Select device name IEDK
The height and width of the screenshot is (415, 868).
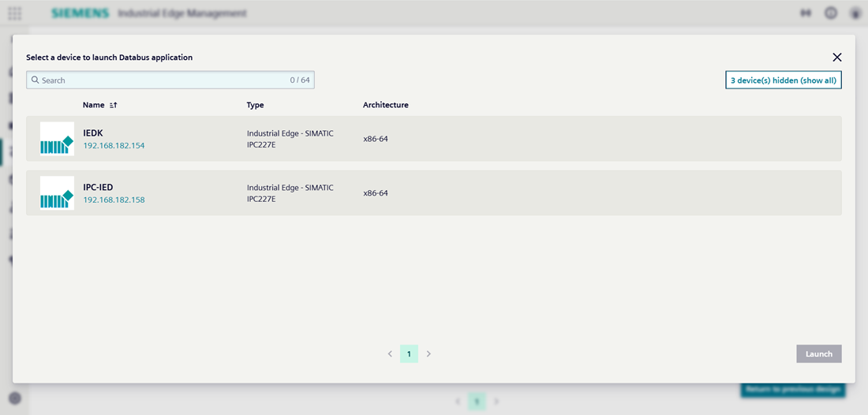93,133
